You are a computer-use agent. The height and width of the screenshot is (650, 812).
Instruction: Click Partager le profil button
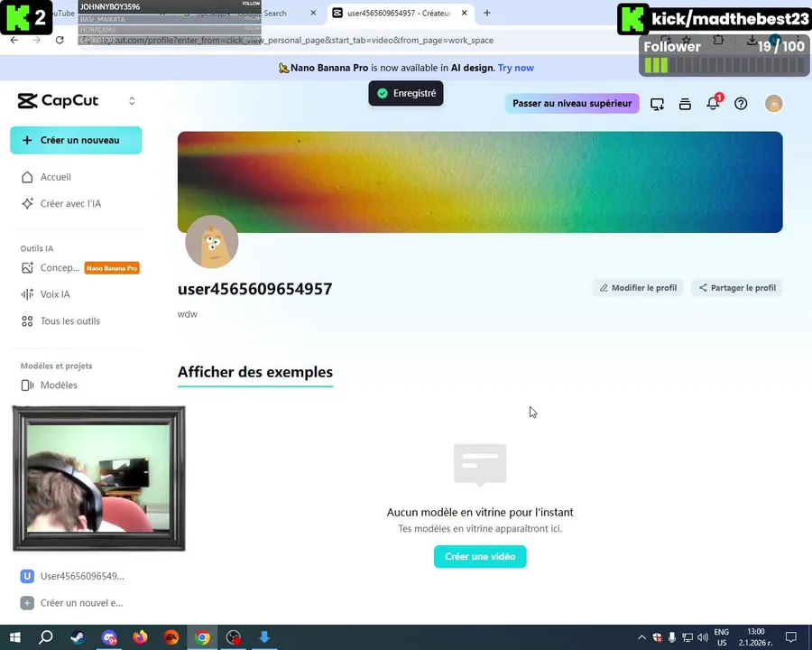(x=737, y=288)
